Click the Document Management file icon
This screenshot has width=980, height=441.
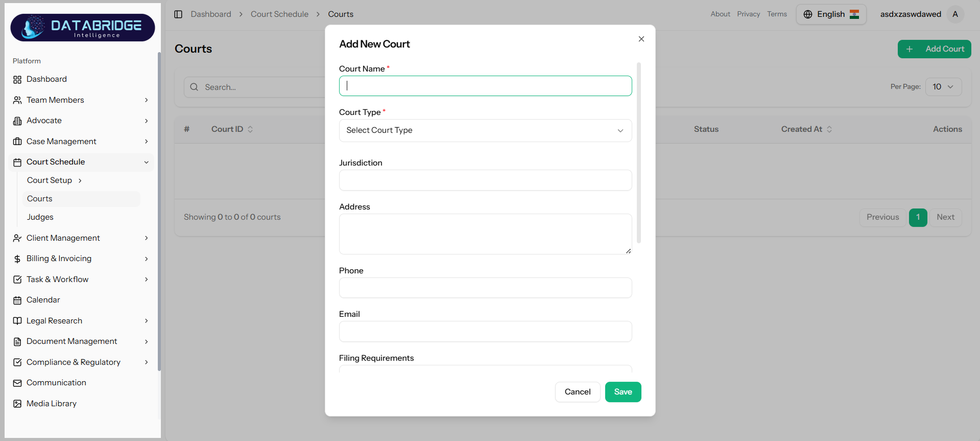17,342
